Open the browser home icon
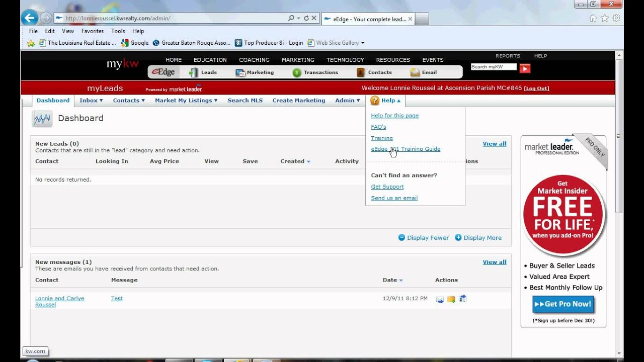This screenshot has height=362, width=644. point(593,18)
